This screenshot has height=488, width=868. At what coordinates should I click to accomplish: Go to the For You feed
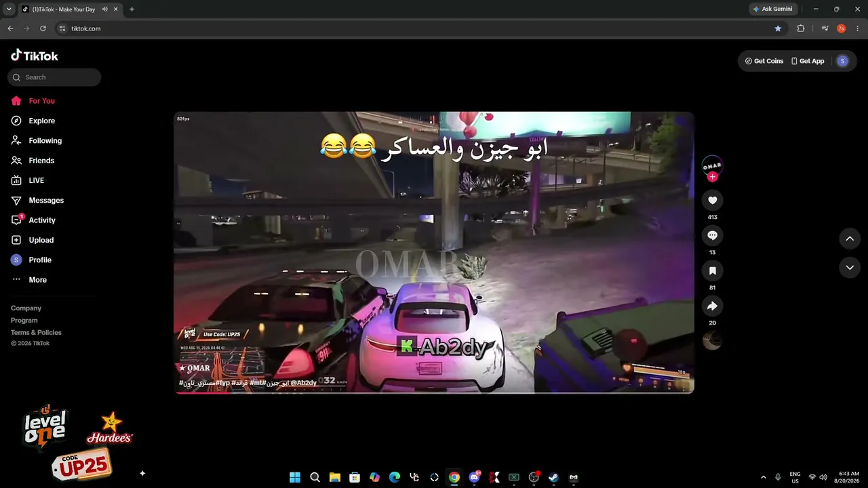33,101
